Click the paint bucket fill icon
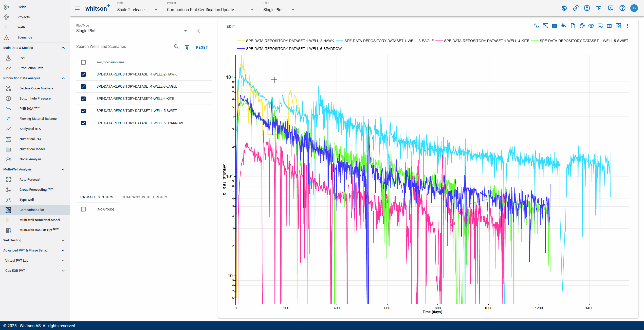The height and width of the screenshot is (330, 644). tap(564, 26)
